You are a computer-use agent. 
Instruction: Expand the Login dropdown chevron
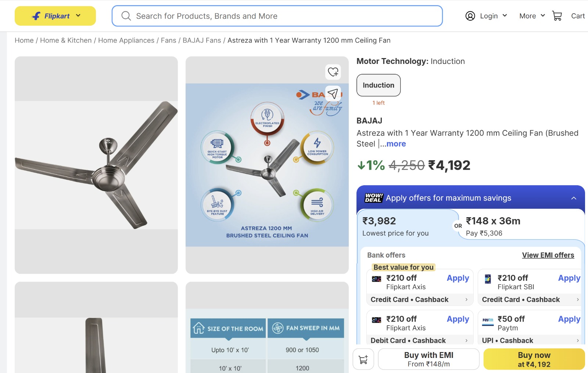pos(505,15)
